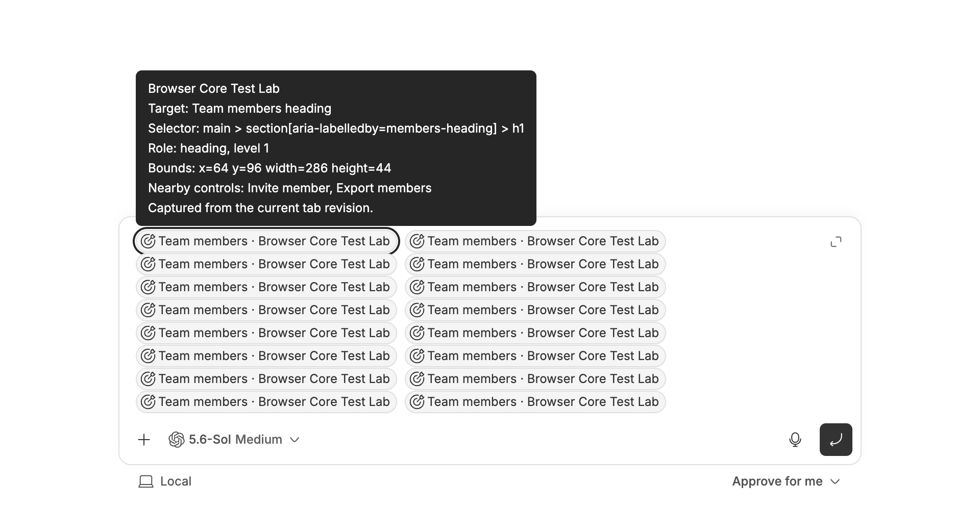
Task: Click the second chip in right column
Action: coord(535,264)
